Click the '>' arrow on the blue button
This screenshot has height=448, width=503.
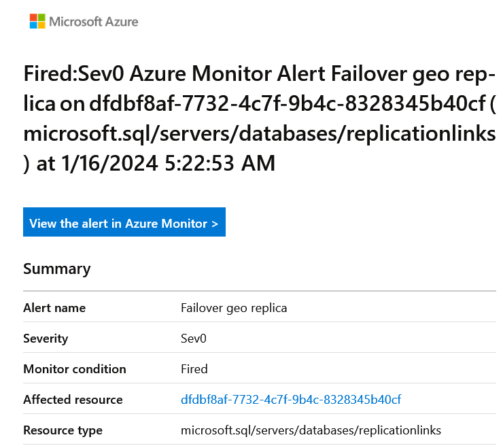[215, 223]
